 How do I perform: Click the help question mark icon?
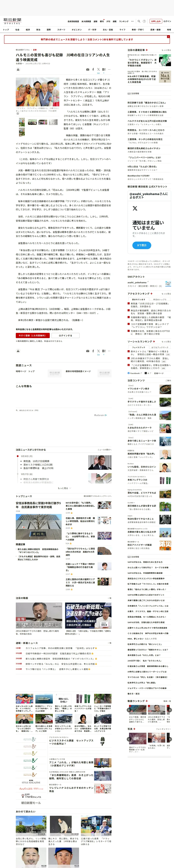click(x=144, y=21)
